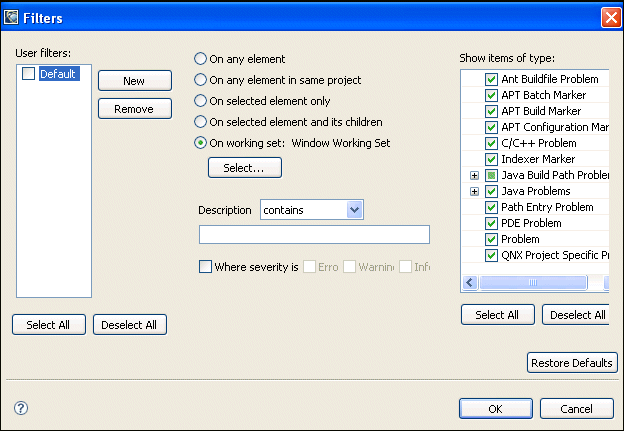Viewport: 624px width, 431px height.
Task: Uncheck Ant Buildfile Problem type
Action: (491, 79)
